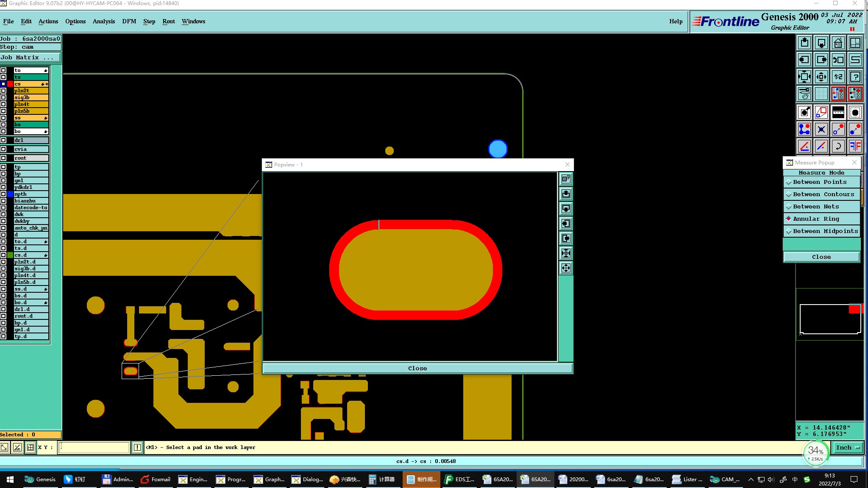Click the question mark help icon
The image size is (868, 488).
click(x=855, y=77)
